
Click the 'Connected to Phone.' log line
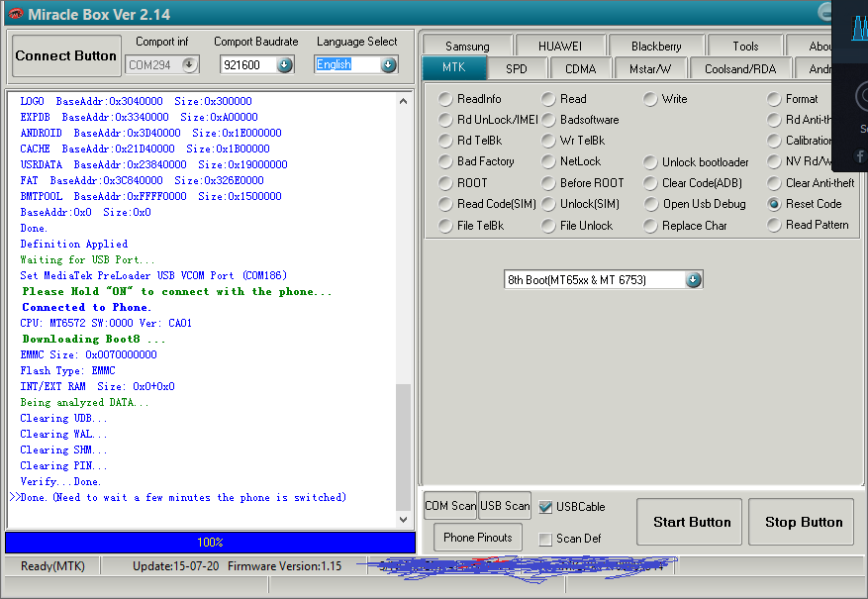click(x=86, y=307)
